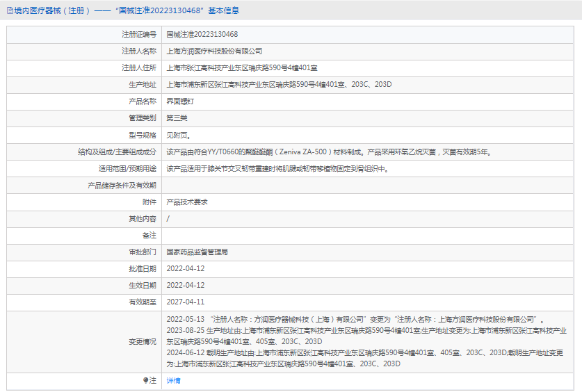This screenshot has height=392, width=582.
Task: Click the 结构及组成/主要组成成分 row label
Action: (118, 152)
